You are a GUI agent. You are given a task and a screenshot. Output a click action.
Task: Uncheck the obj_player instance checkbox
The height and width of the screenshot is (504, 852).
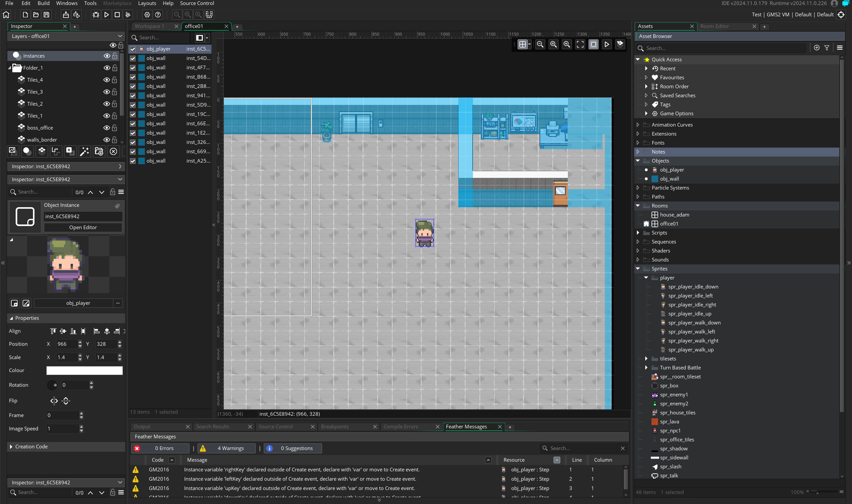(x=133, y=49)
